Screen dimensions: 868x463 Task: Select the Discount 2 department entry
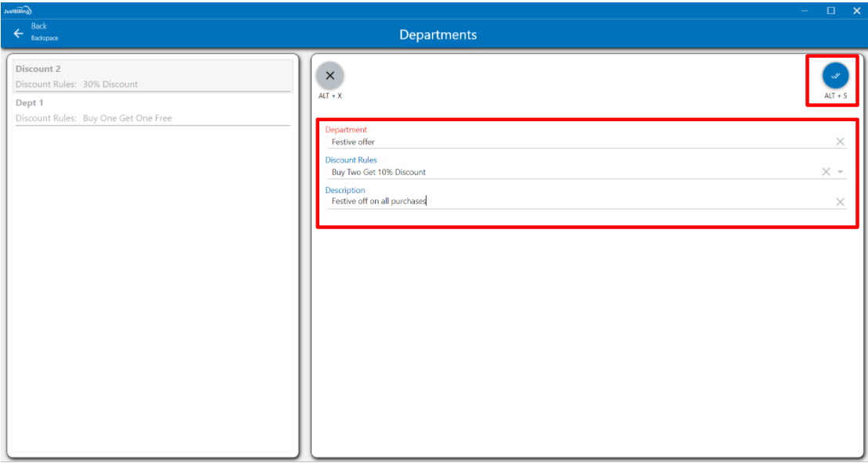pyautogui.click(x=153, y=76)
